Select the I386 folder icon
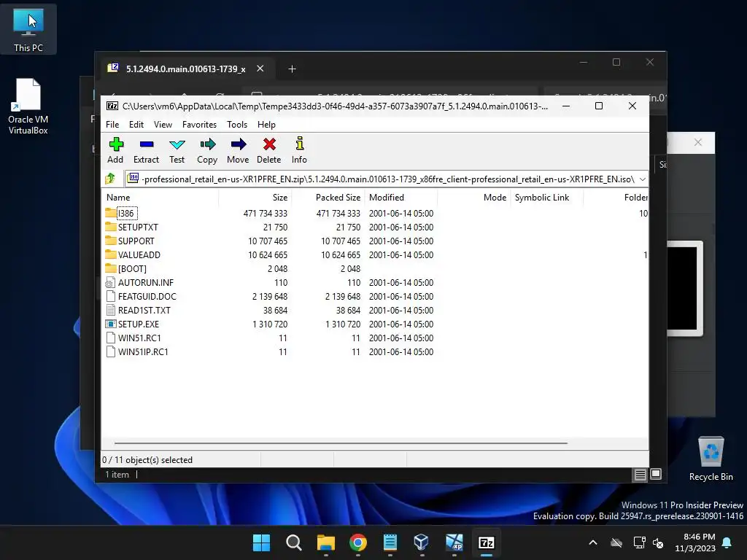The width and height of the screenshot is (747, 560). (111, 213)
